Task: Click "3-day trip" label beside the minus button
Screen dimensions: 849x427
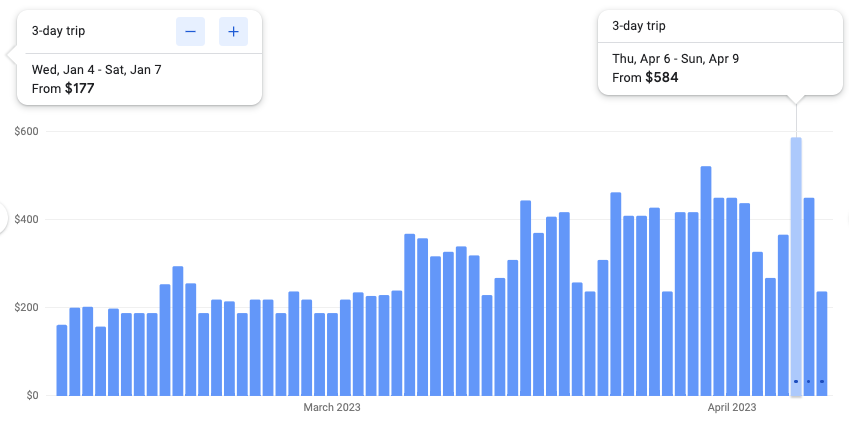Action: tap(59, 31)
